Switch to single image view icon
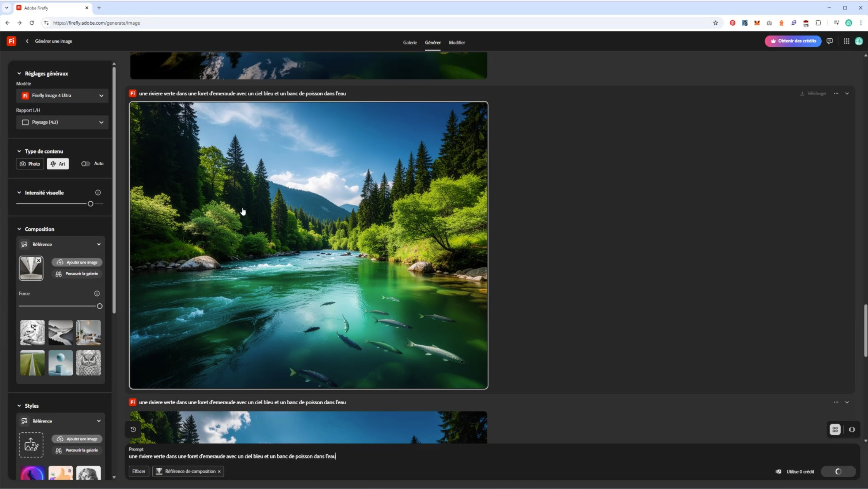 (x=852, y=429)
